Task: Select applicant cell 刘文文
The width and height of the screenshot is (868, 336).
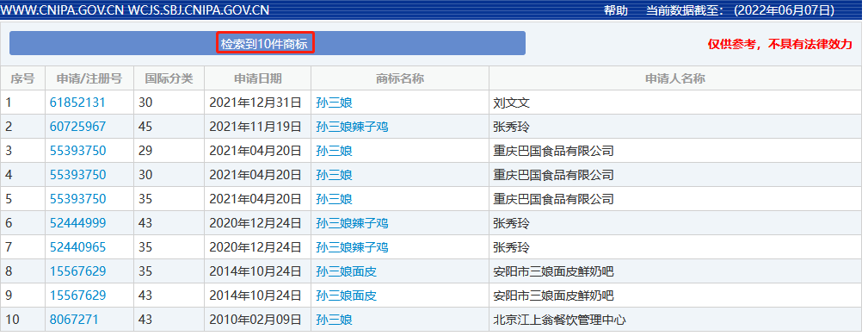Action: coord(512,103)
